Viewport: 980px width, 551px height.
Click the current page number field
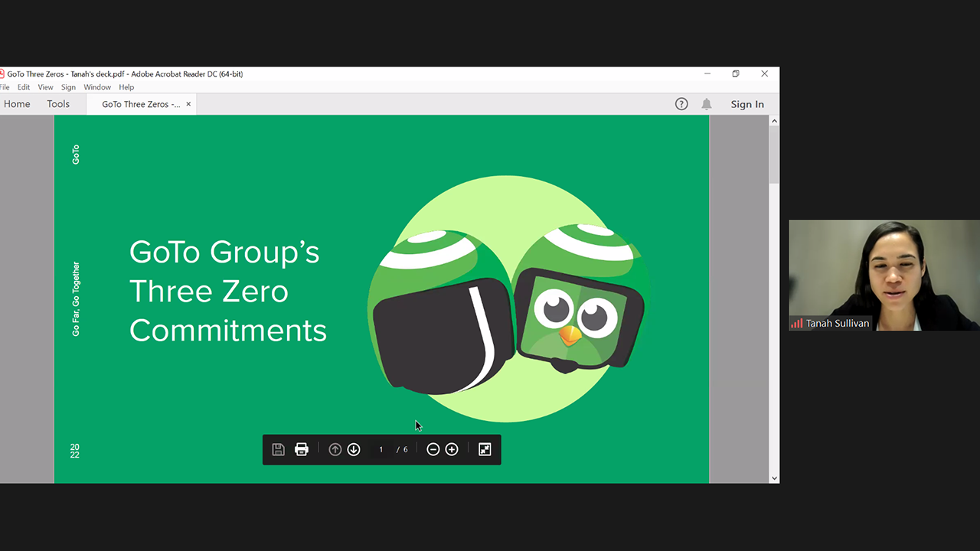tap(381, 449)
